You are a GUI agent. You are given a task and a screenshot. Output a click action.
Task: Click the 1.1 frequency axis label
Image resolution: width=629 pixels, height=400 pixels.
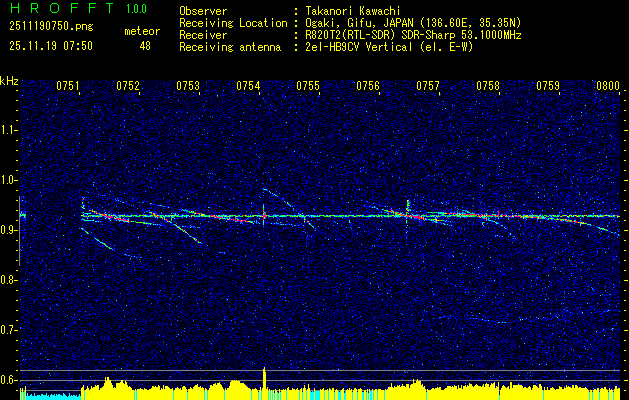tap(9, 130)
